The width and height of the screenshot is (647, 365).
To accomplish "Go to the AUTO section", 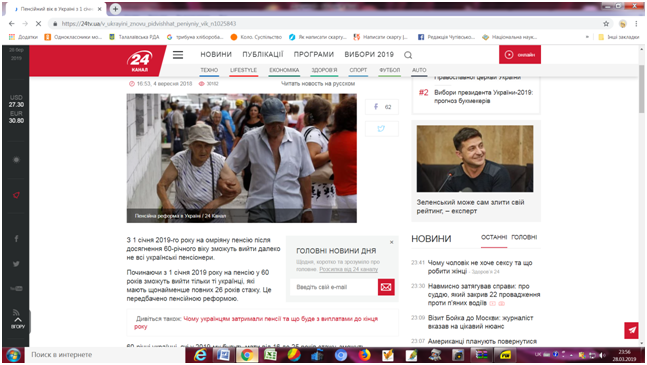I will 419,70.
